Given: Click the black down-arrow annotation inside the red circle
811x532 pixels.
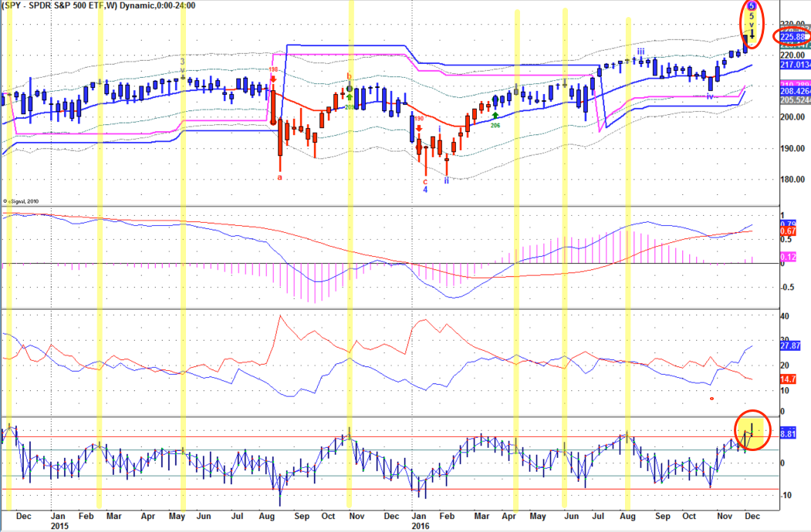Looking at the screenshot, I should coord(752,34).
